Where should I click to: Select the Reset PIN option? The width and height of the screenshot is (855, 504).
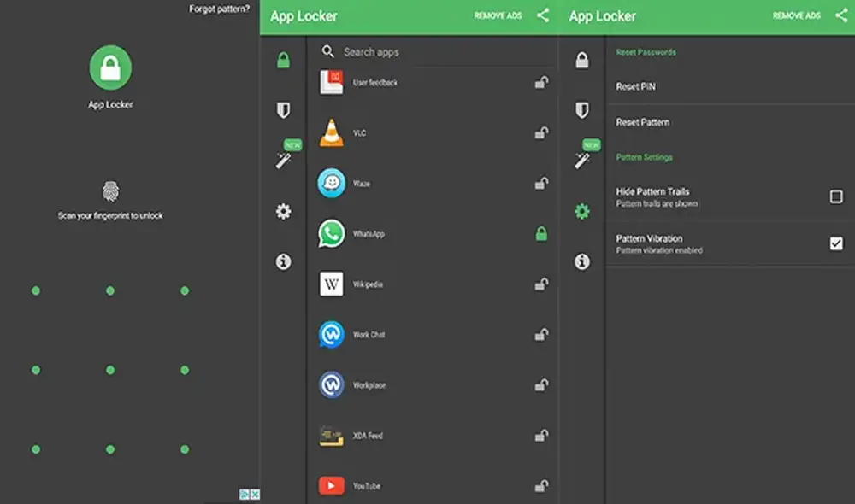(x=637, y=86)
